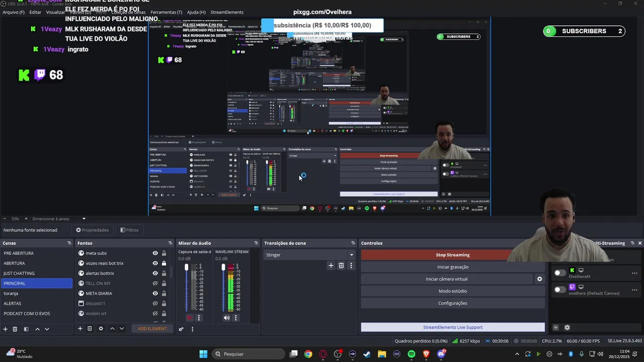The image size is (644, 362).
Task: Show the TELL ON MY source
Action: pyautogui.click(x=155, y=284)
